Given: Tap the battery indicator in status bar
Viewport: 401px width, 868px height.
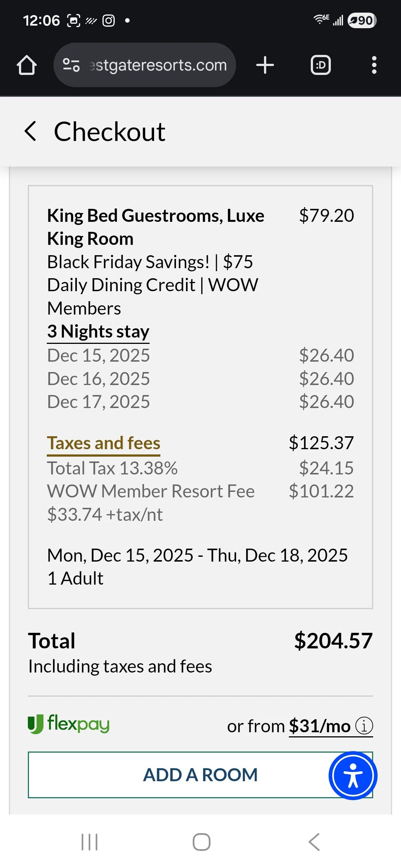Looking at the screenshot, I should (362, 20).
